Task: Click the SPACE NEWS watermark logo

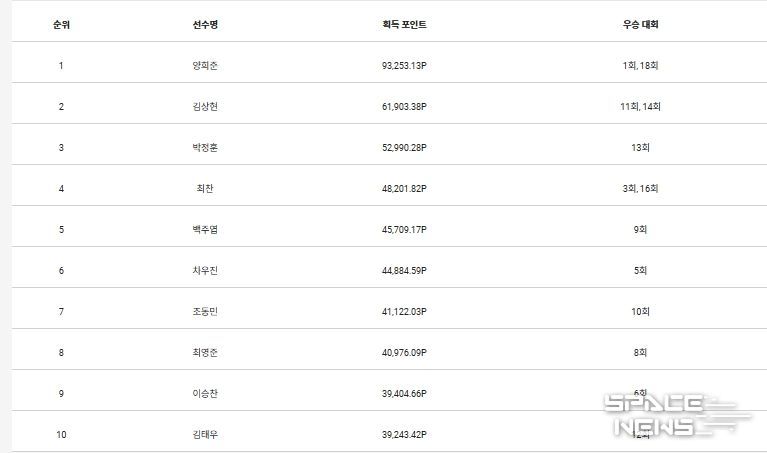Action: coord(674,415)
